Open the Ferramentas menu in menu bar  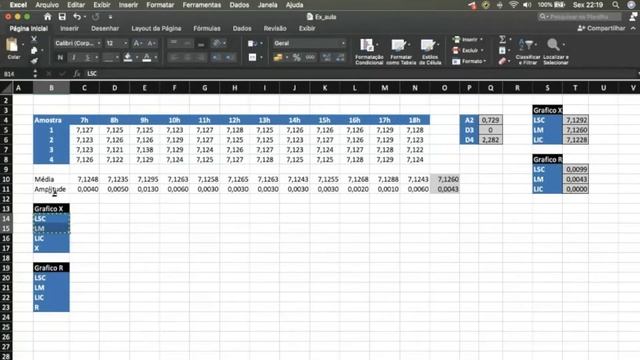pyautogui.click(x=202, y=5)
